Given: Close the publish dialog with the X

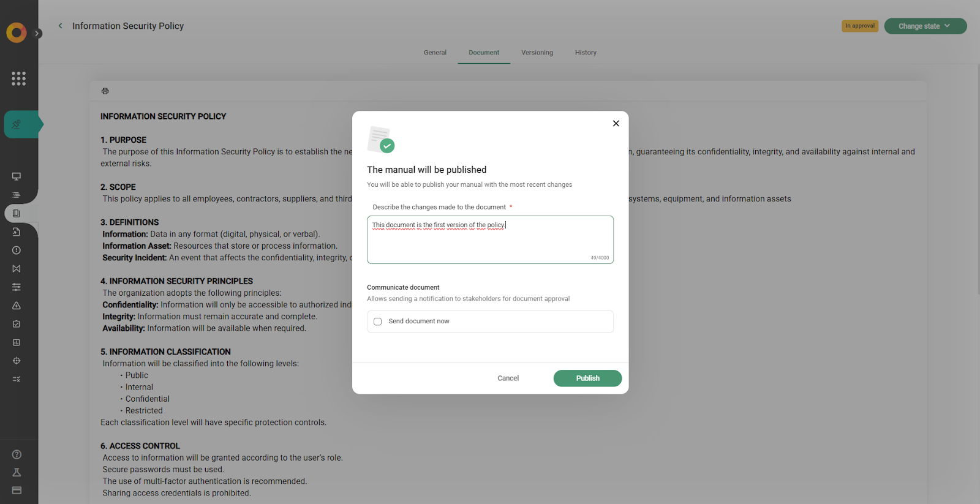Looking at the screenshot, I should 616,124.
